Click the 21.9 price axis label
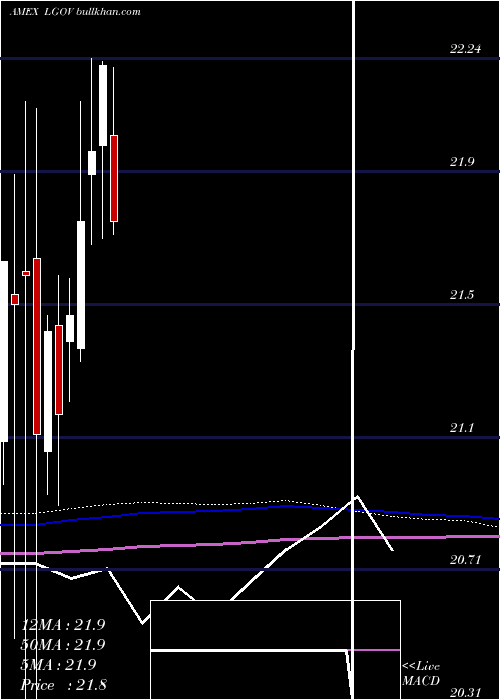 462,162
